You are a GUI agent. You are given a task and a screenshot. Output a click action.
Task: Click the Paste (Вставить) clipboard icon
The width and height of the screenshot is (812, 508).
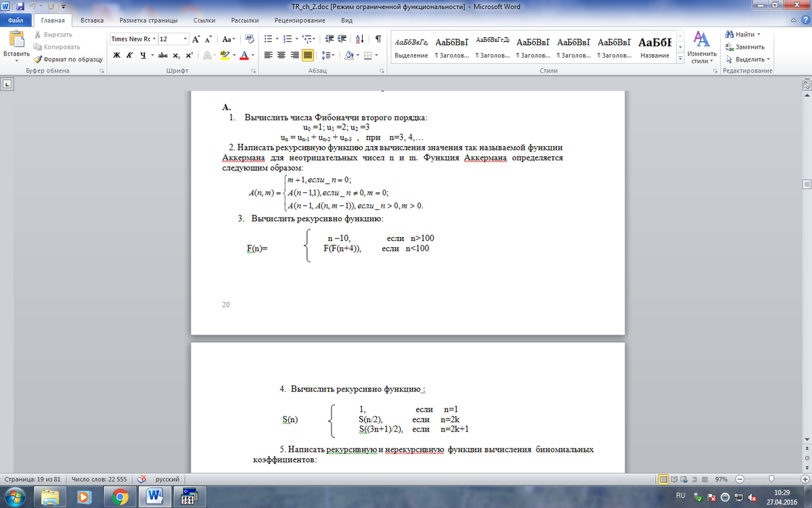(16, 39)
